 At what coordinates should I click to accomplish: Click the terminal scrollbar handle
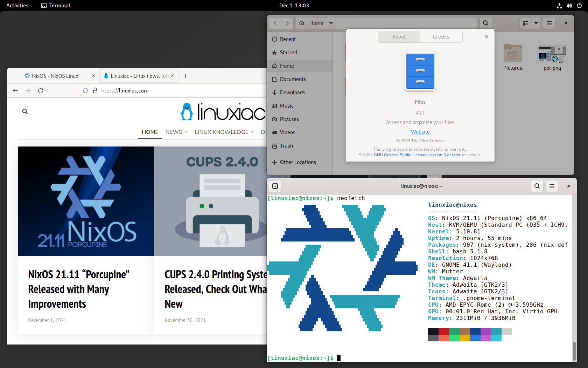574,351
